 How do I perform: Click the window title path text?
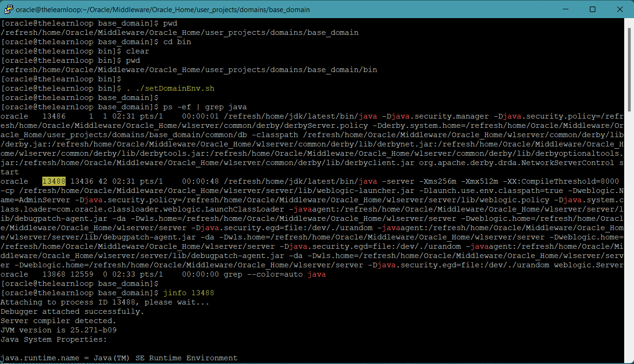[162, 9]
